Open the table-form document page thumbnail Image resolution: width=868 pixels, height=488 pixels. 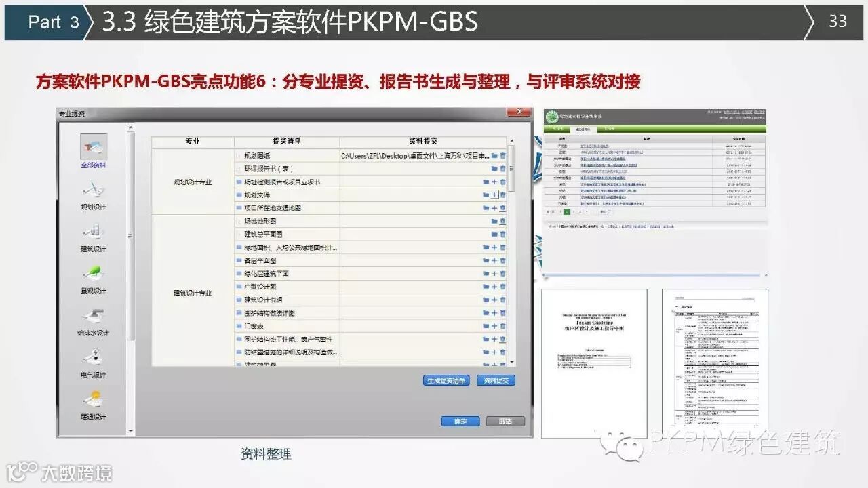pyautogui.click(x=715, y=363)
